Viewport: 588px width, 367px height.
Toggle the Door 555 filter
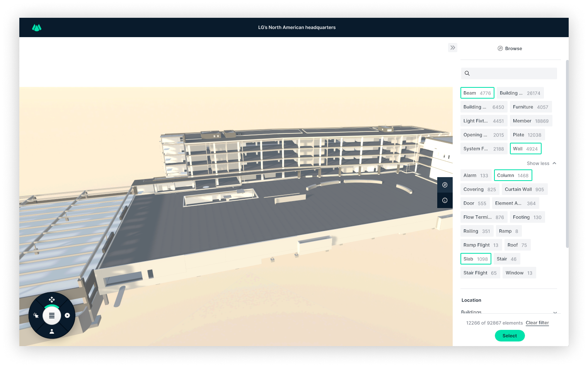point(475,203)
